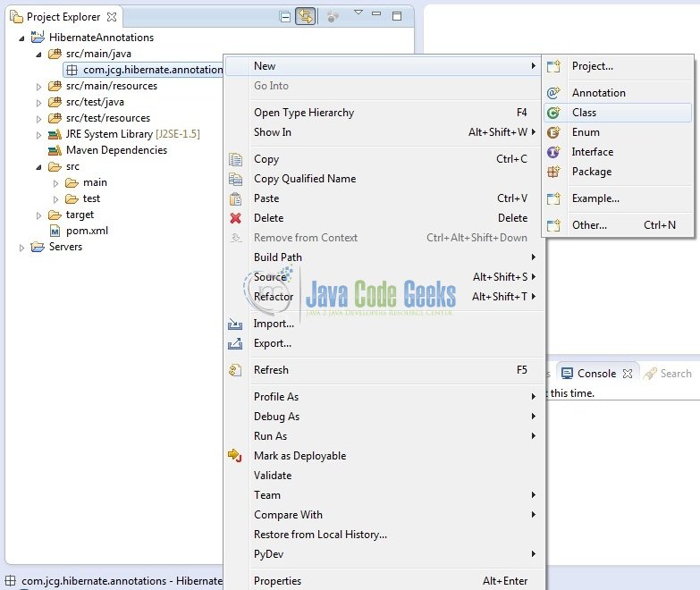Click the Collapse All icon in Project Explorer

285,17
